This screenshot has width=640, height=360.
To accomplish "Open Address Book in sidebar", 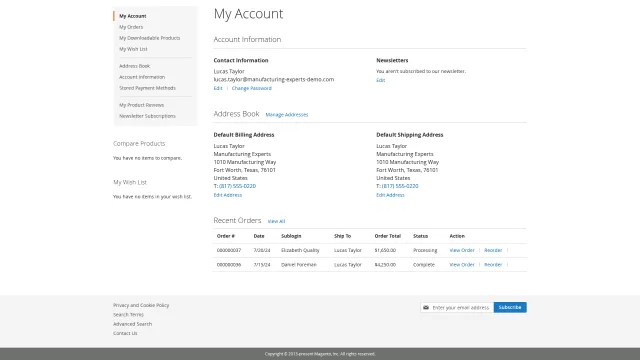I will (x=134, y=66).
